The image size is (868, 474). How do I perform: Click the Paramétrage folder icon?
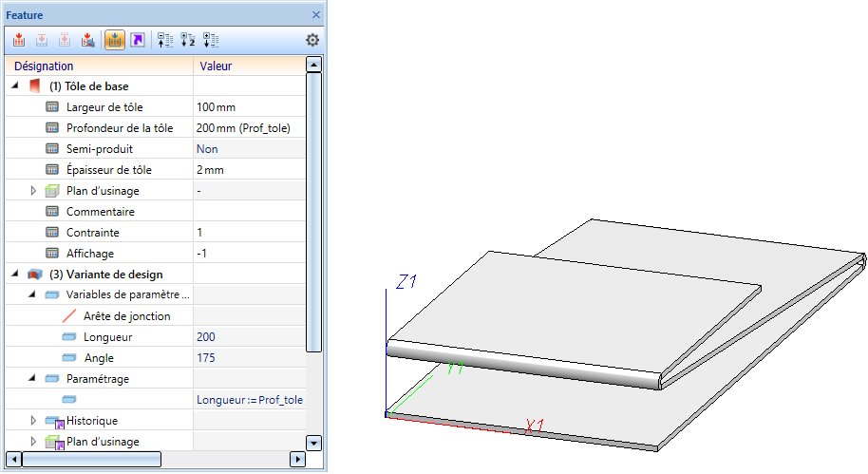pos(52,379)
